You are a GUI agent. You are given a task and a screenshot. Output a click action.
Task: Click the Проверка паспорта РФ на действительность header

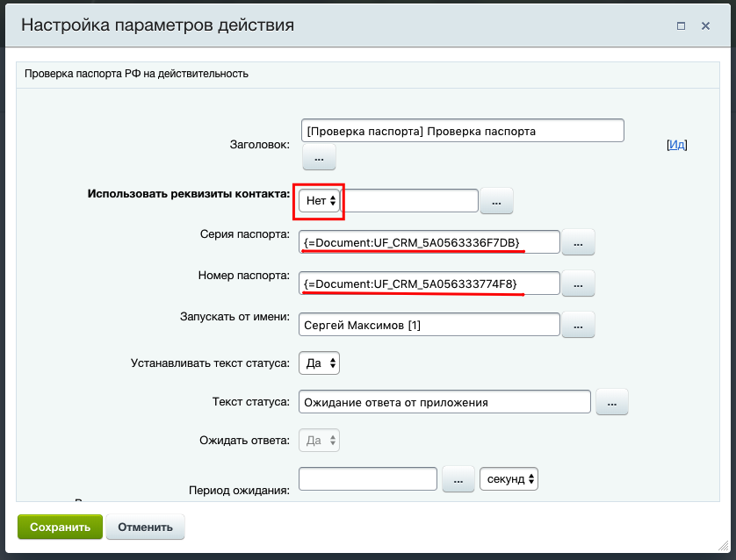click(136, 74)
